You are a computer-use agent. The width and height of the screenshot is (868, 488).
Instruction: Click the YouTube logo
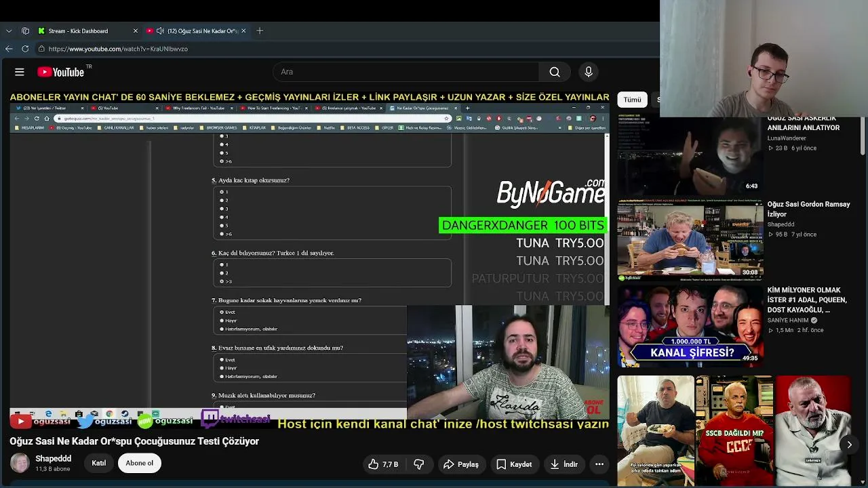[61, 72]
